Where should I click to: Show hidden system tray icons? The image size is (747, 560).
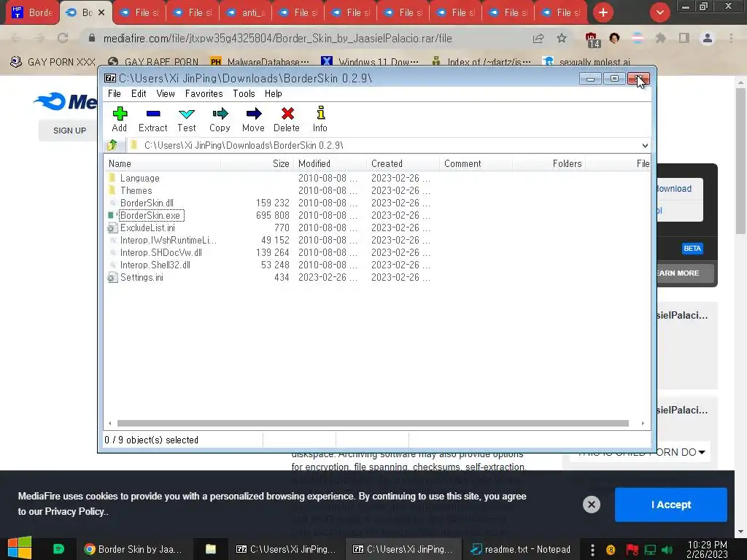click(592, 550)
